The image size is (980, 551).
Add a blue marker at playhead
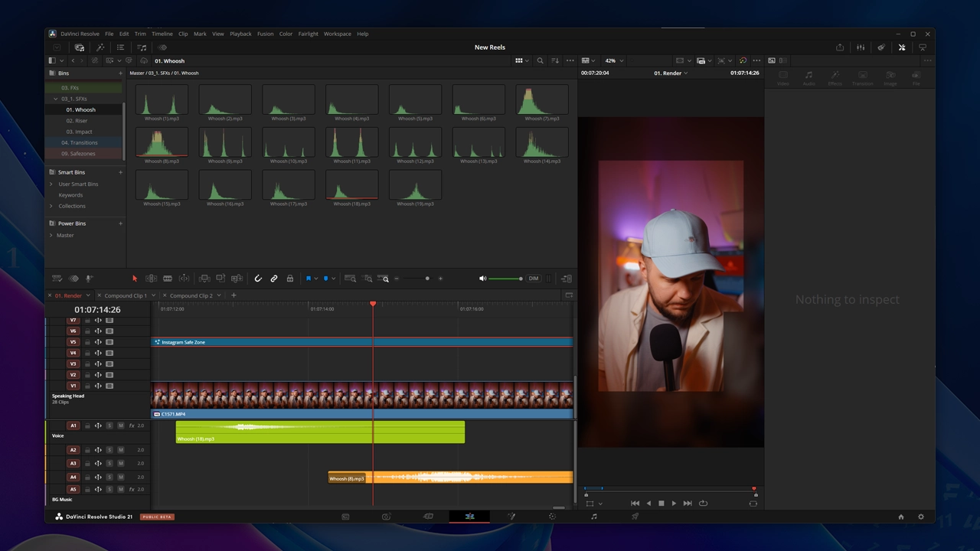pyautogui.click(x=325, y=279)
